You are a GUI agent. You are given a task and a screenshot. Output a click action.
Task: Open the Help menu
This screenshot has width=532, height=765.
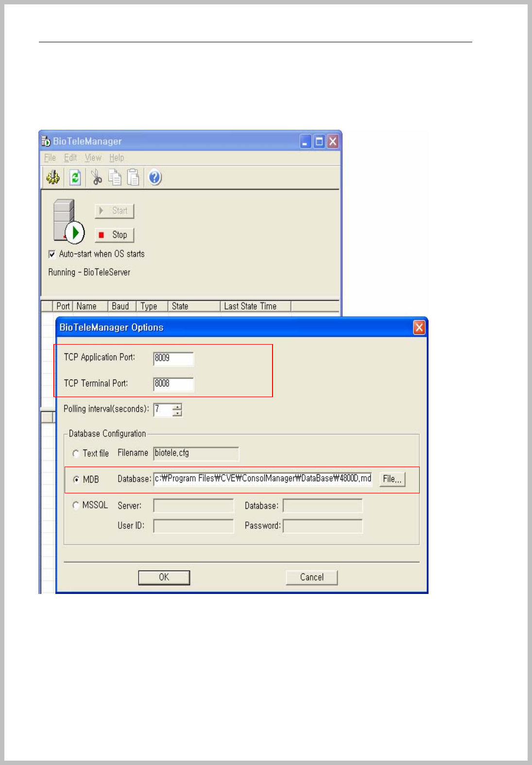pos(117,157)
